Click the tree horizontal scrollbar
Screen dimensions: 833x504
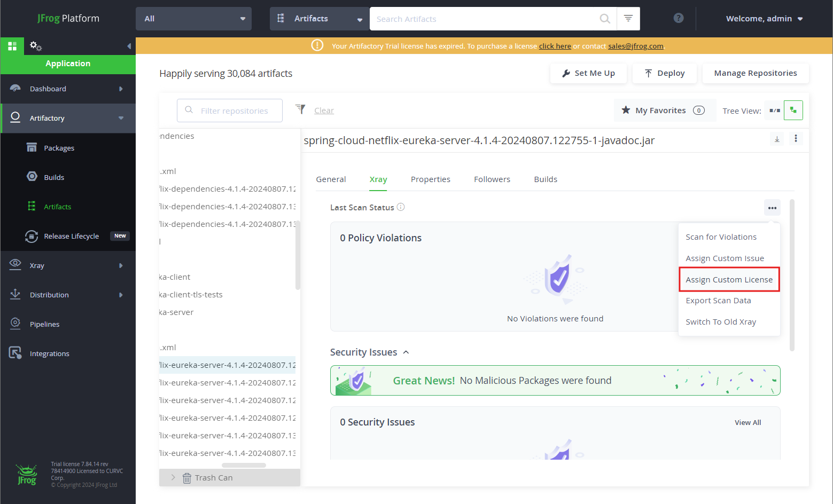pos(244,465)
